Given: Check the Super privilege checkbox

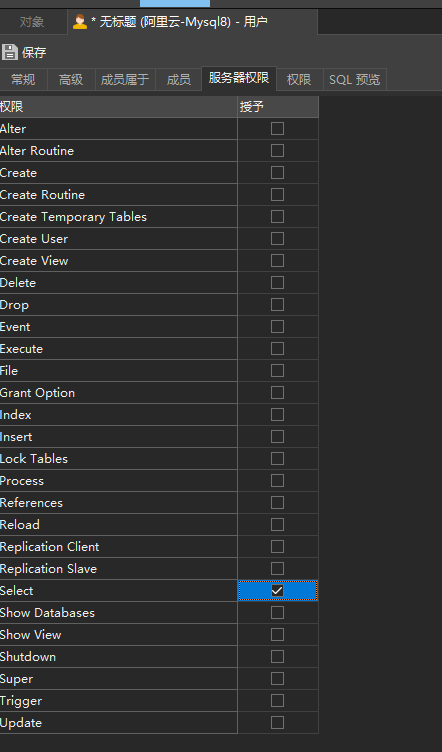Looking at the screenshot, I should tap(277, 679).
